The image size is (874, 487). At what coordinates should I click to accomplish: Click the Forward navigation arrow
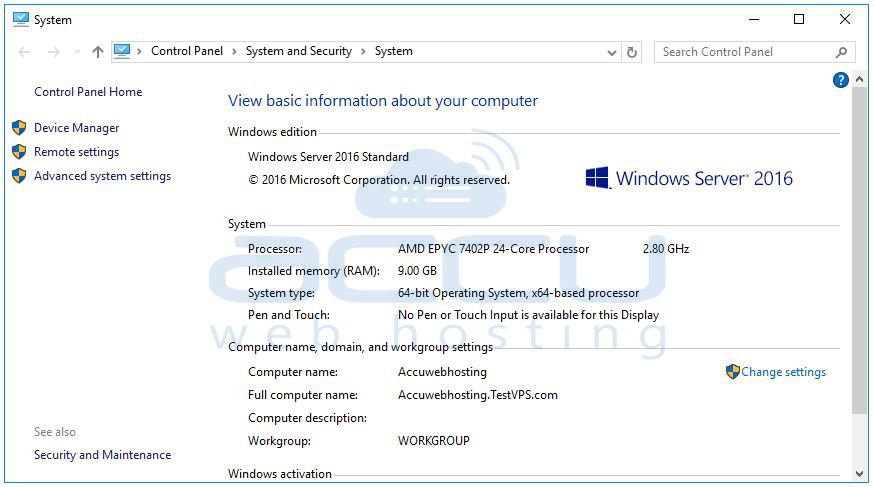tap(54, 52)
